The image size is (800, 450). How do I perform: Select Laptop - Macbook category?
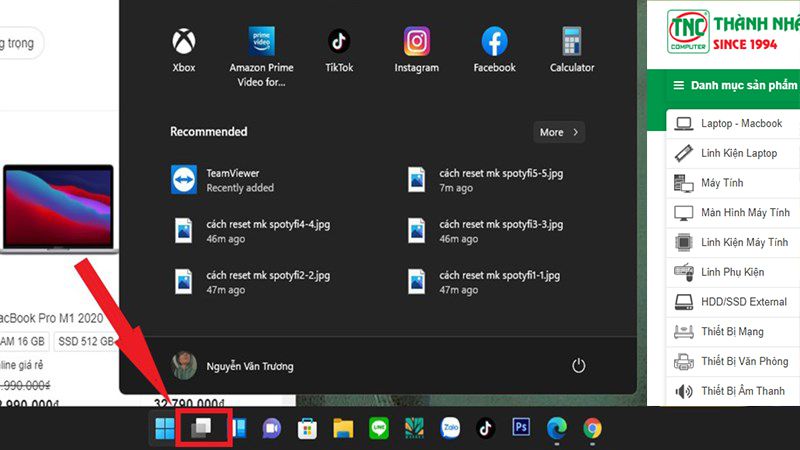tap(733, 123)
